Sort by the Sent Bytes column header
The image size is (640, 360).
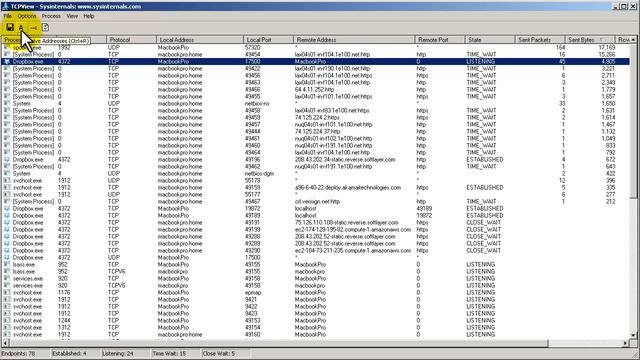[x=589, y=40]
